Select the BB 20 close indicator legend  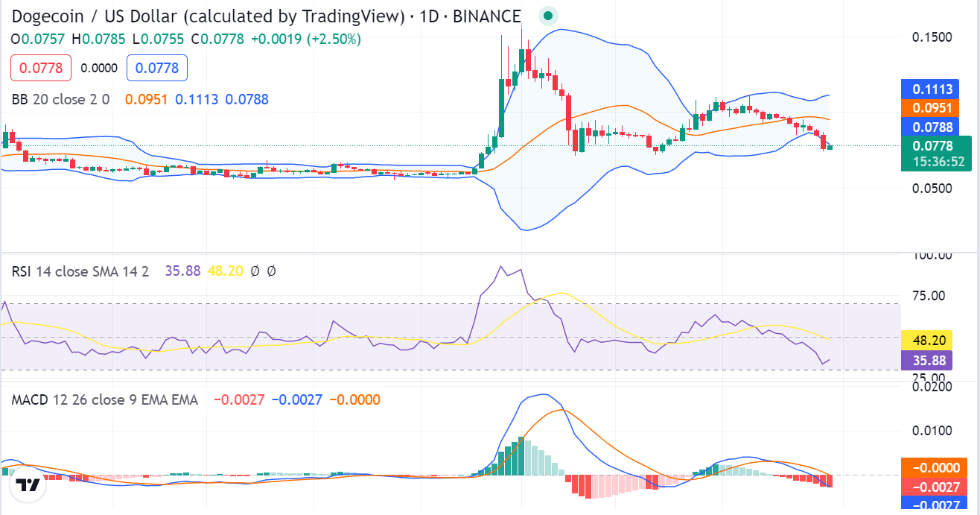pyautogui.click(x=60, y=99)
